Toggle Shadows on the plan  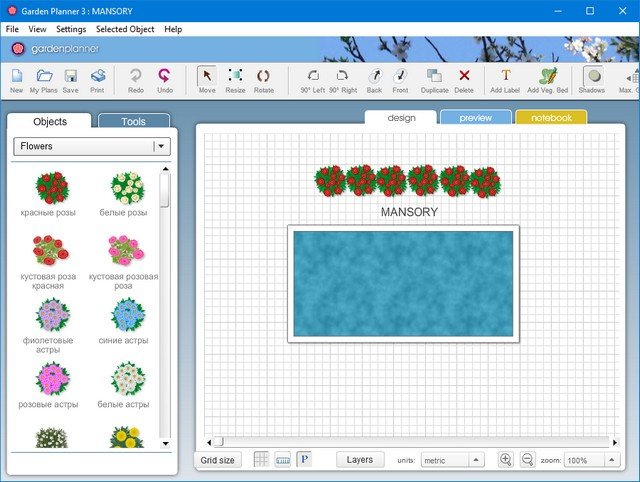tap(593, 80)
